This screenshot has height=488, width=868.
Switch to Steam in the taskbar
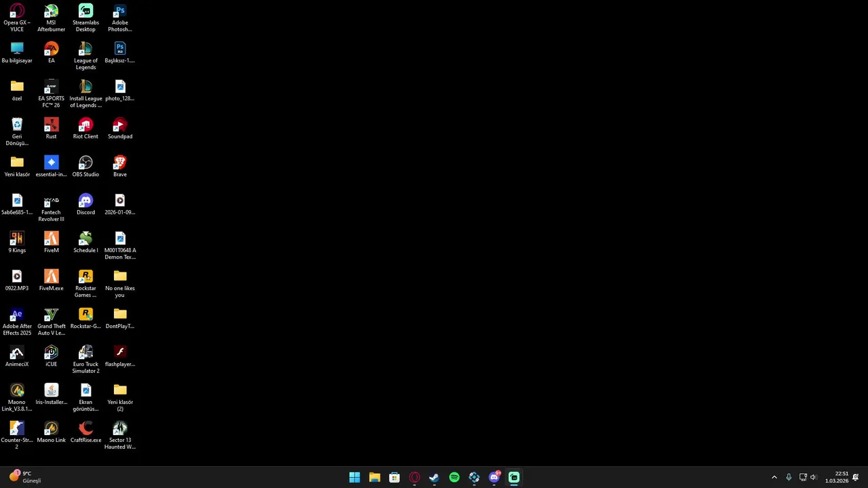(434, 477)
